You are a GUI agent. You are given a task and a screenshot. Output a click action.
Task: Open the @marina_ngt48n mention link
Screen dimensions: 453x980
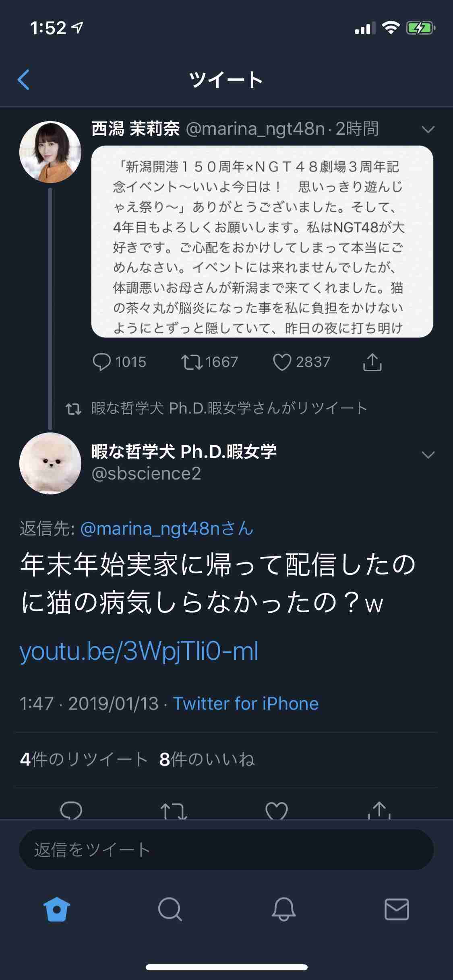[167, 529]
